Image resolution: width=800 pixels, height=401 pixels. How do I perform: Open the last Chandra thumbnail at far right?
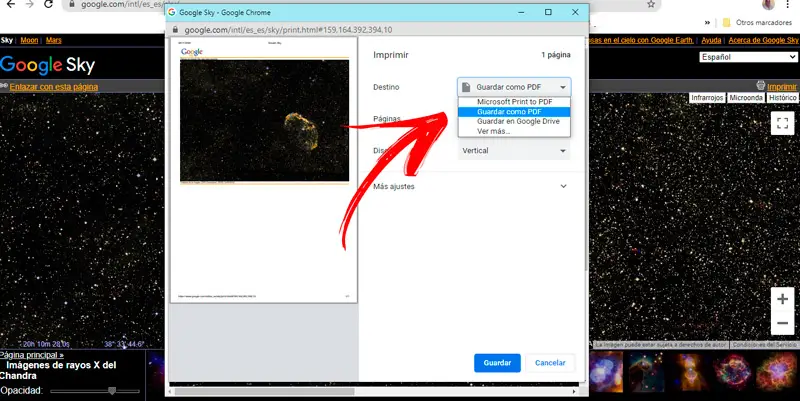pyautogui.click(x=777, y=371)
